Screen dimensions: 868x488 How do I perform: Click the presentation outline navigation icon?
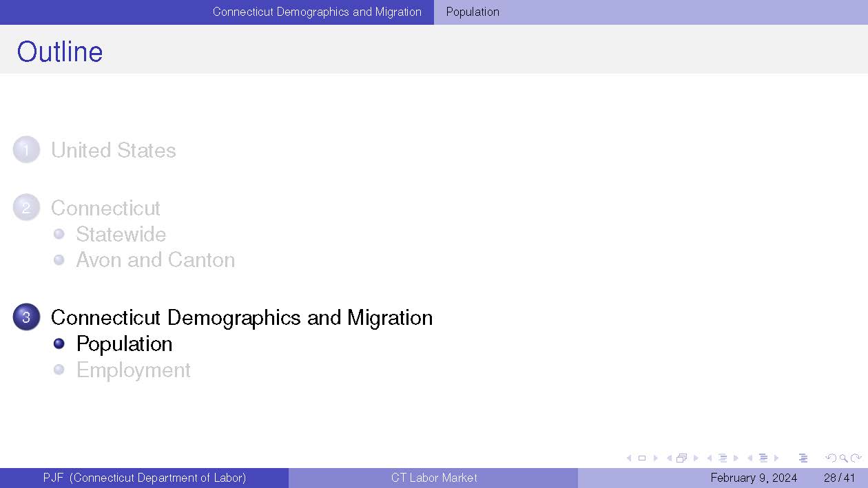803,458
